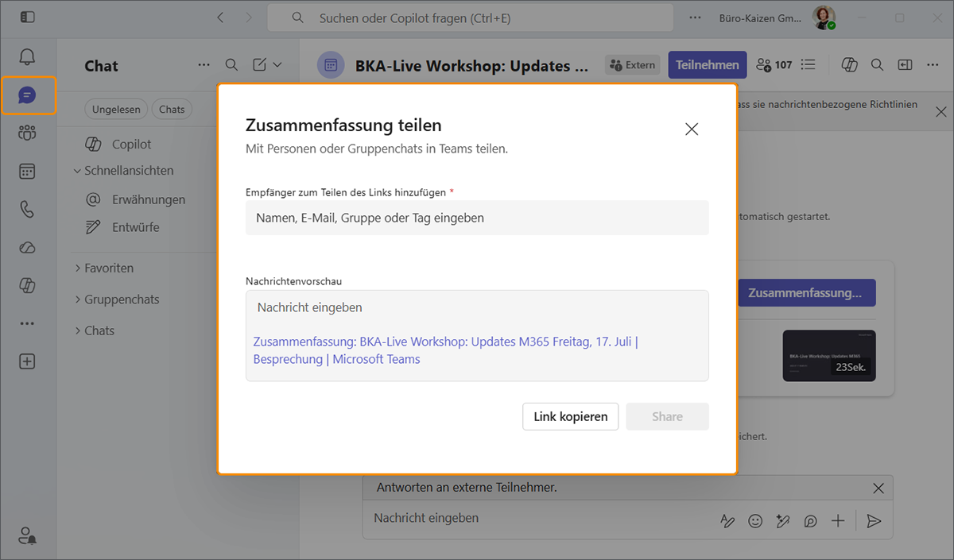Open Copilot icon in the meeting header
The image size is (954, 560).
tap(850, 65)
